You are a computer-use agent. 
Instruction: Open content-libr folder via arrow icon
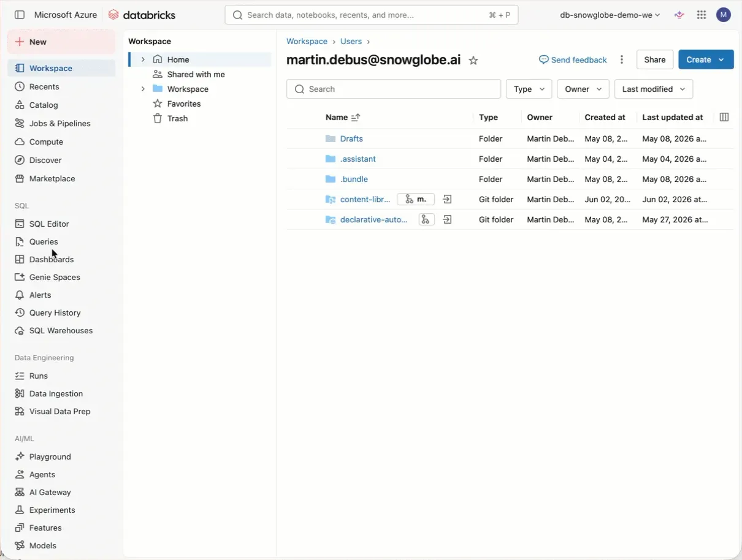coord(448,199)
